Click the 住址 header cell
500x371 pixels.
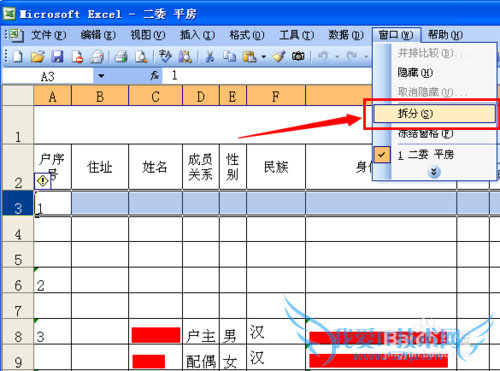[x=100, y=167]
